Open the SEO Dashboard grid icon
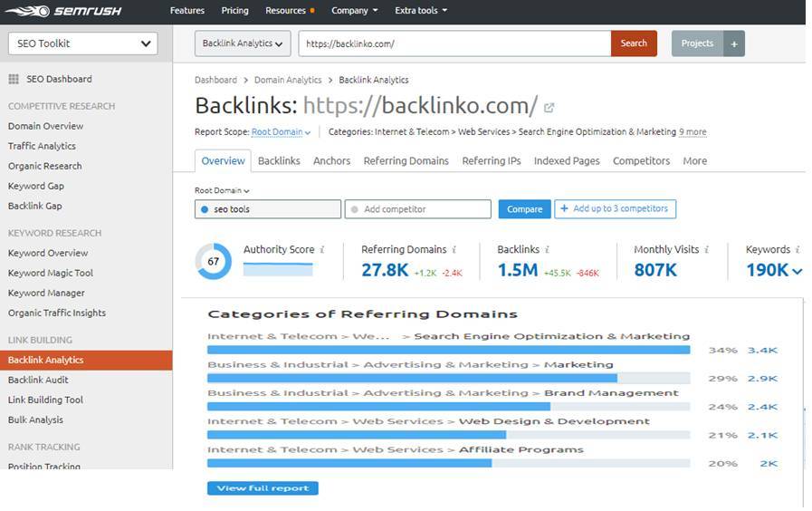 [x=14, y=80]
